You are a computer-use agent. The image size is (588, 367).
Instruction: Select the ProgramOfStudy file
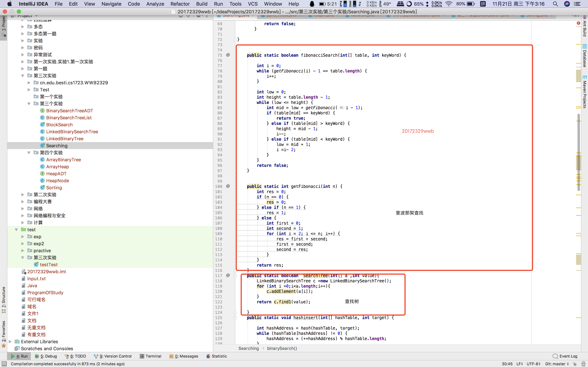coord(45,292)
